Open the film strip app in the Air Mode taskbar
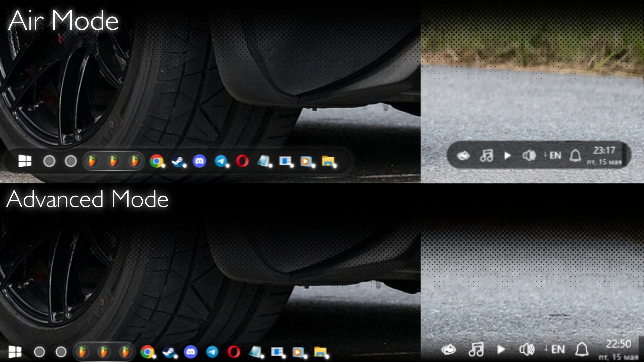 [286, 161]
